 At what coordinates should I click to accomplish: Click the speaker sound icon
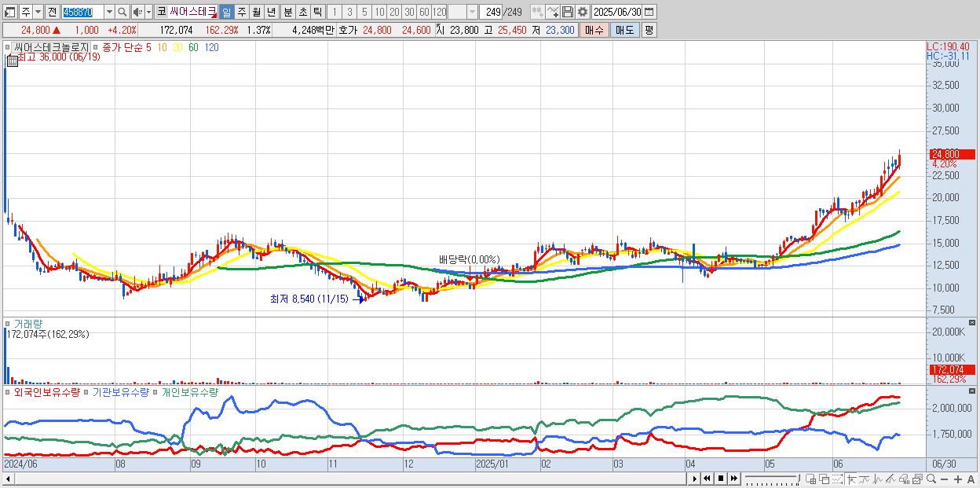pos(137,12)
